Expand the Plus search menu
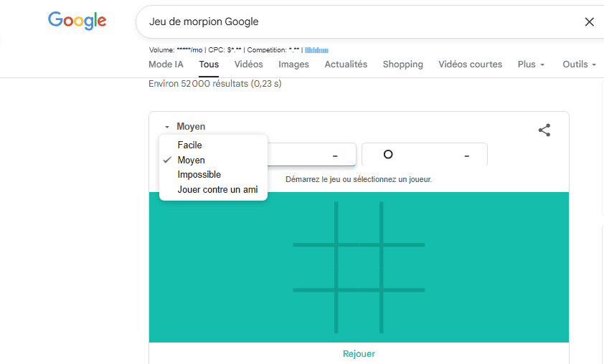The image size is (604, 364). [x=531, y=64]
